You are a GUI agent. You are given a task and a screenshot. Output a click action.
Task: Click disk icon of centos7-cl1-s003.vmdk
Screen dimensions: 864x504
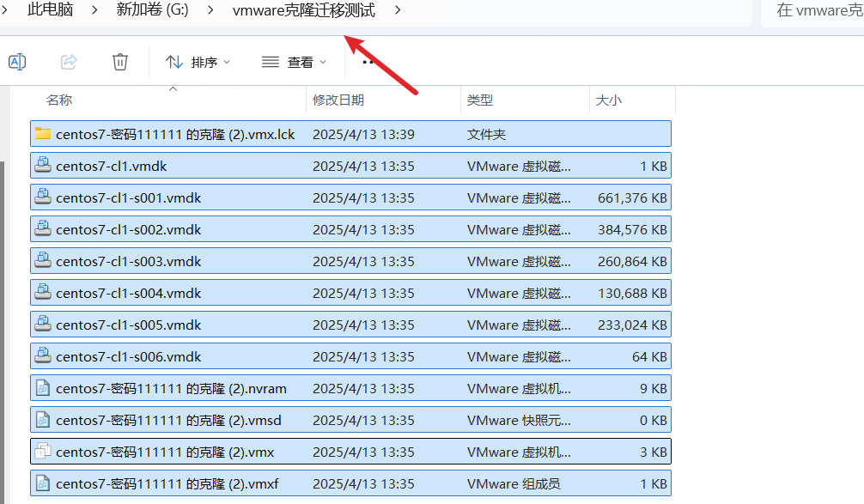coord(42,260)
